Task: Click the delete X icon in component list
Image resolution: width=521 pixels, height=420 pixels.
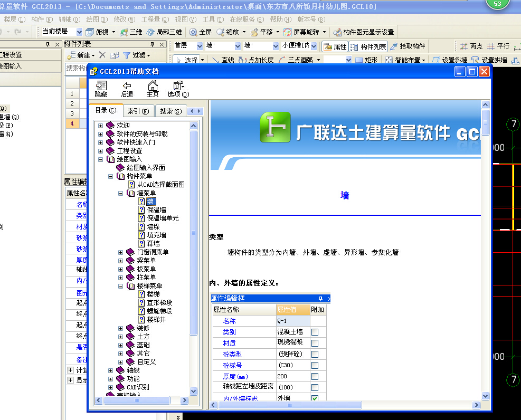Action: tap(102, 55)
